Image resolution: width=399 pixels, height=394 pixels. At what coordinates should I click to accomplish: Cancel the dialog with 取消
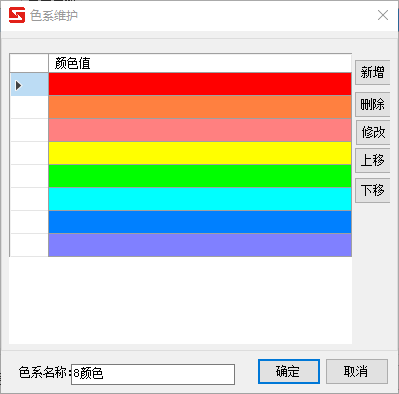357,371
